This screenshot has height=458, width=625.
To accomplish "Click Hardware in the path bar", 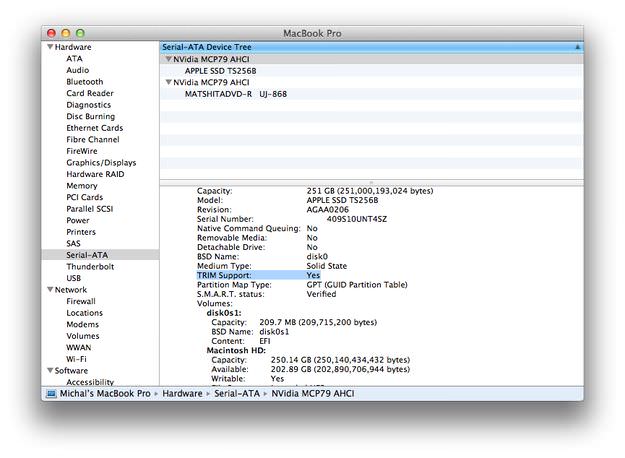I will [182, 394].
